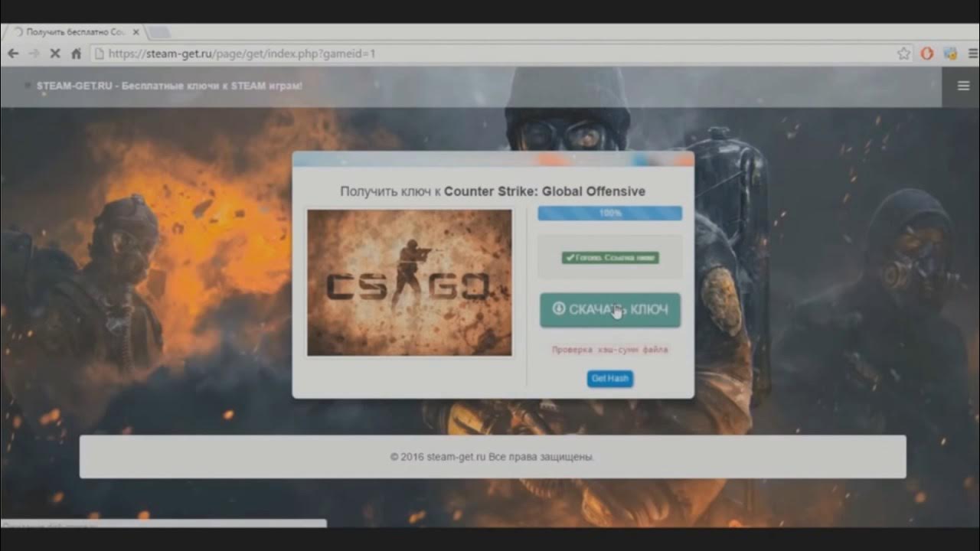This screenshot has height=551, width=980.
Task: Click the Get Hash button
Action: coord(610,379)
